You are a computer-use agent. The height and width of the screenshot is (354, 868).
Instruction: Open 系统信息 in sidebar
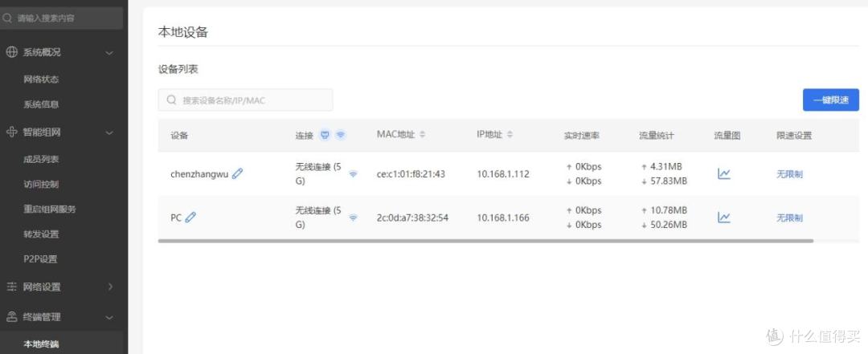pyautogui.click(x=41, y=104)
